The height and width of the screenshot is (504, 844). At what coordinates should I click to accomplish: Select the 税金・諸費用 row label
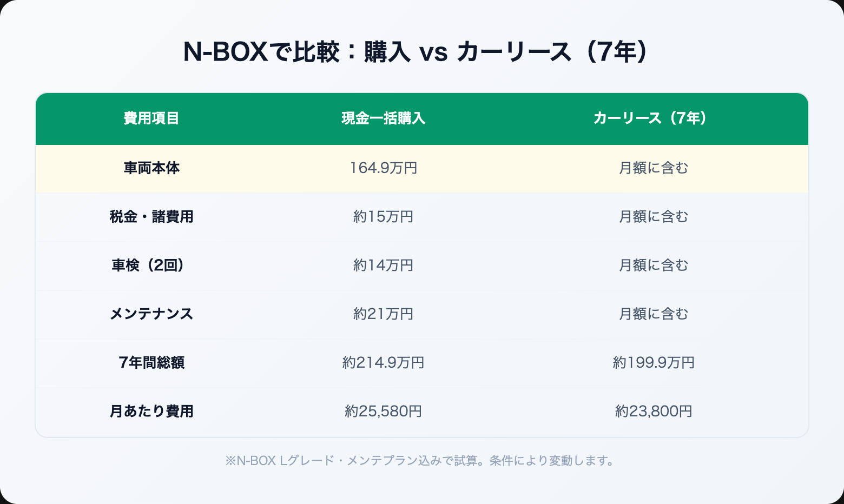(151, 217)
